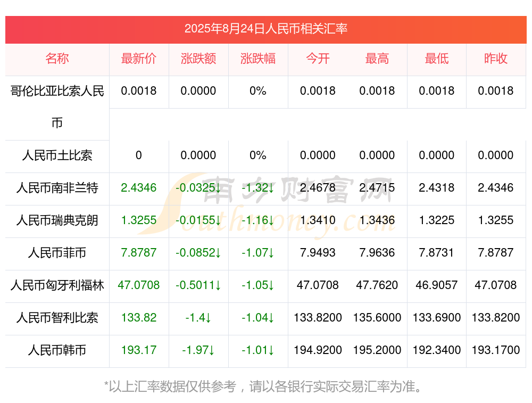
Task: Click highest value 135.6000
Action: (x=377, y=318)
